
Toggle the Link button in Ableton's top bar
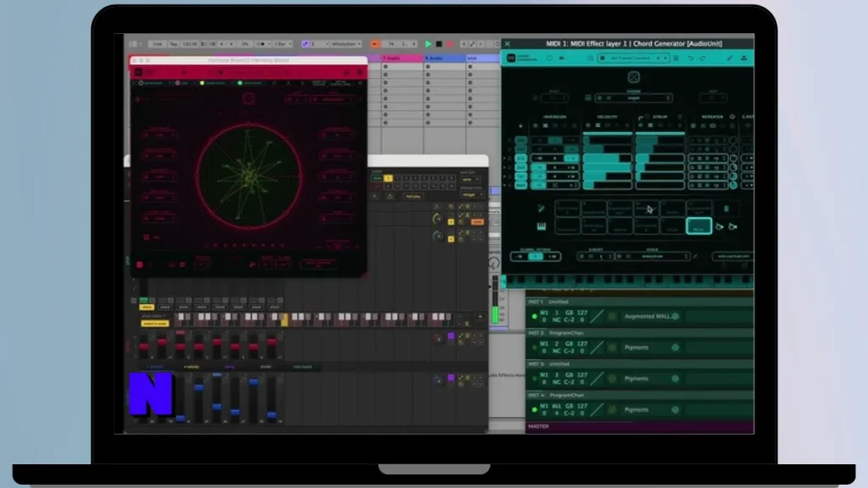158,44
